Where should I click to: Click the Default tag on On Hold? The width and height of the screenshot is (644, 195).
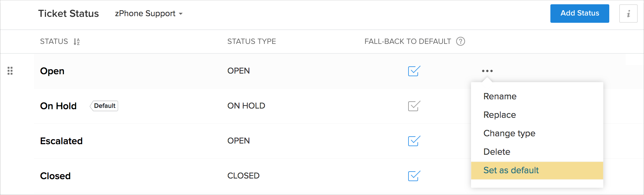tap(104, 106)
